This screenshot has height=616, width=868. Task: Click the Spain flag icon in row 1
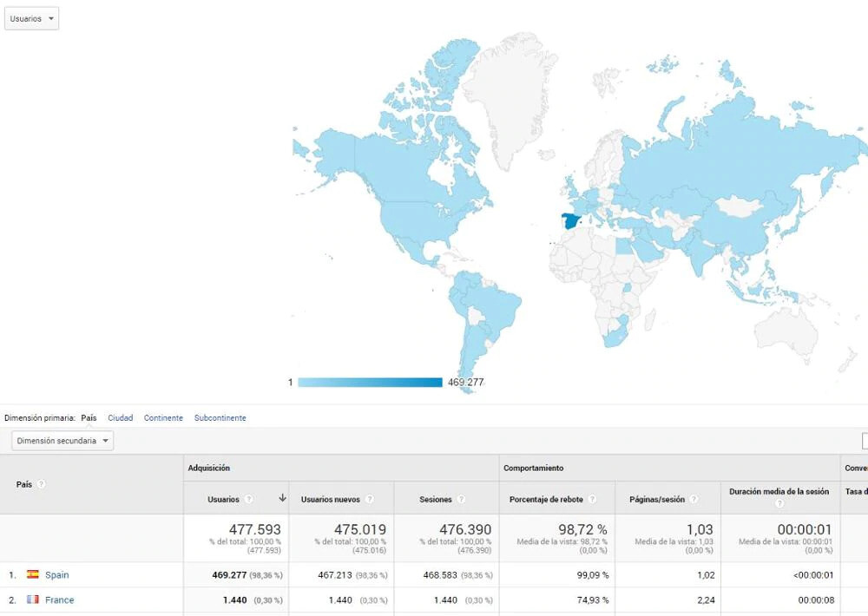click(x=31, y=574)
